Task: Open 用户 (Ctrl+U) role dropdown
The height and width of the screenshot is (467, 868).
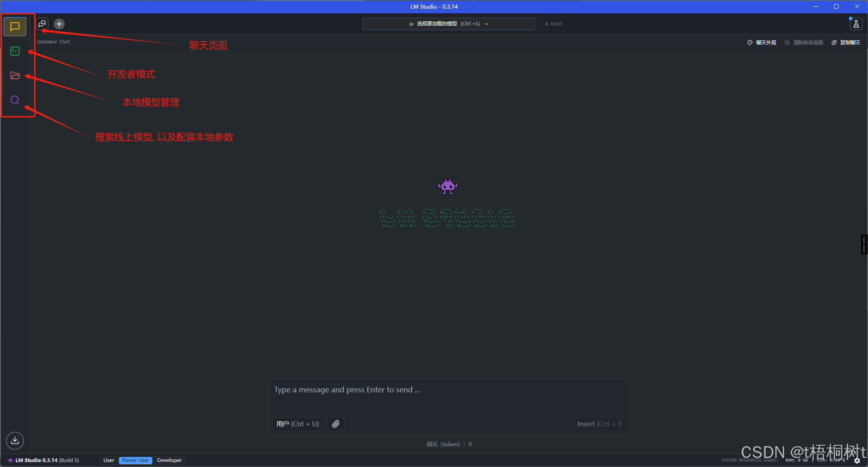Action: [298, 424]
